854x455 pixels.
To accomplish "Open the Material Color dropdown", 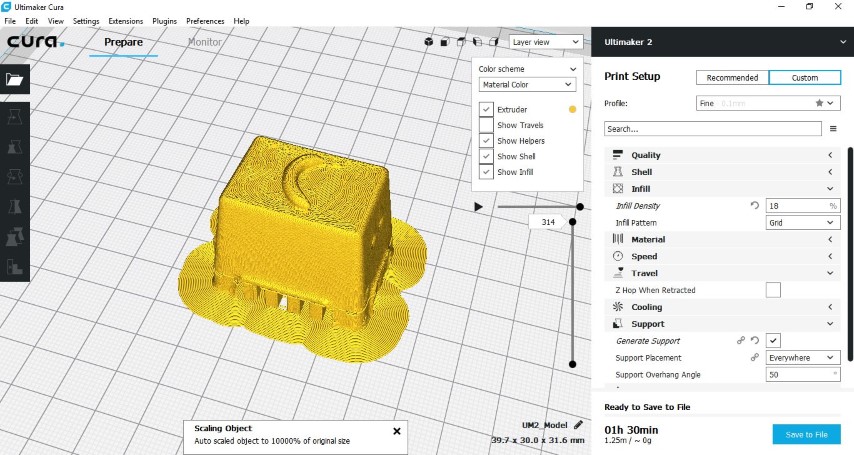I will click(x=527, y=84).
